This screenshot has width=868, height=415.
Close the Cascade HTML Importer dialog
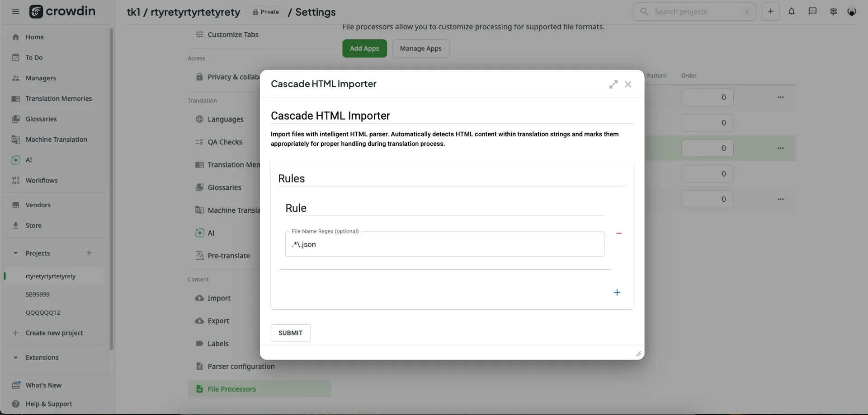coord(628,84)
